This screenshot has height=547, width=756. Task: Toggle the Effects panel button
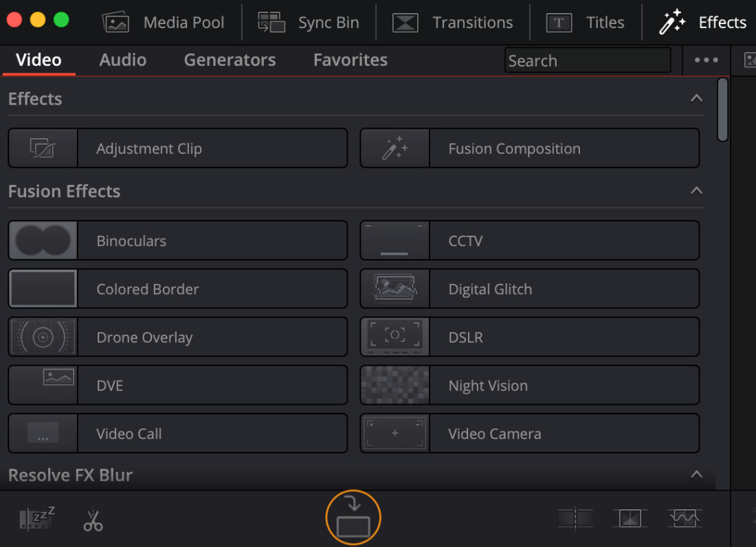(x=702, y=22)
